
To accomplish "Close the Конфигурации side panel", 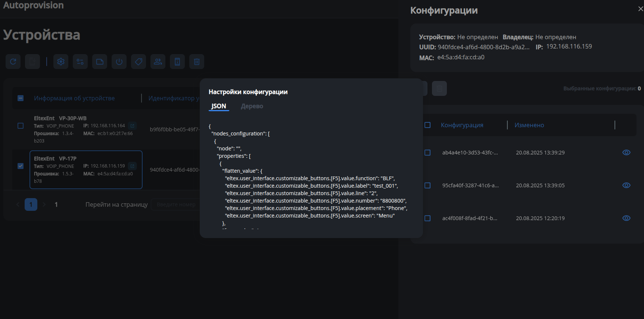I will coord(640,9).
